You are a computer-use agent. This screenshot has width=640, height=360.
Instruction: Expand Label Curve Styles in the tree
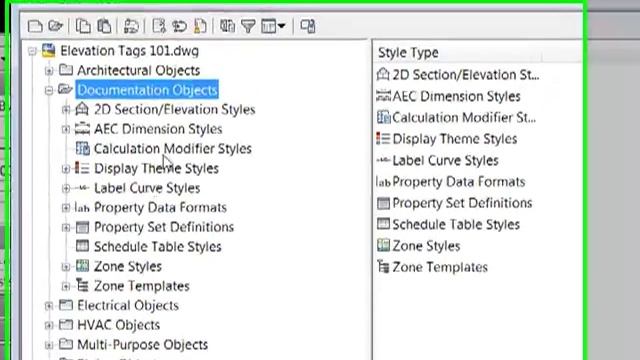click(x=66, y=188)
